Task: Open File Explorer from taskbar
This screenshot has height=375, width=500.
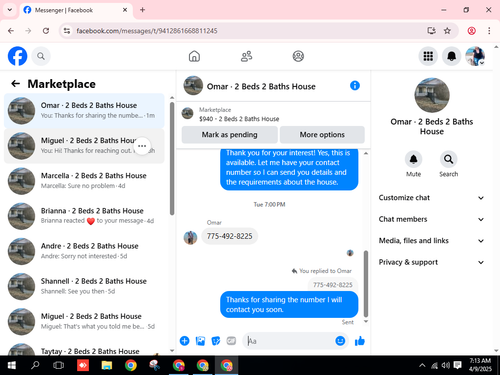Action: pyautogui.click(x=107, y=365)
